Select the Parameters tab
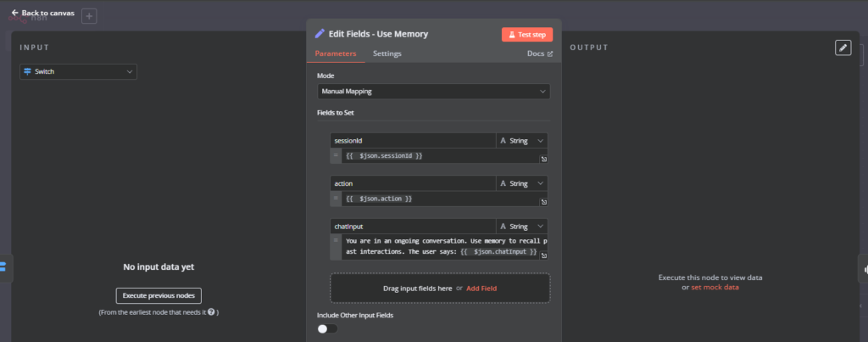868x342 pixels. (x=336, y=53)
